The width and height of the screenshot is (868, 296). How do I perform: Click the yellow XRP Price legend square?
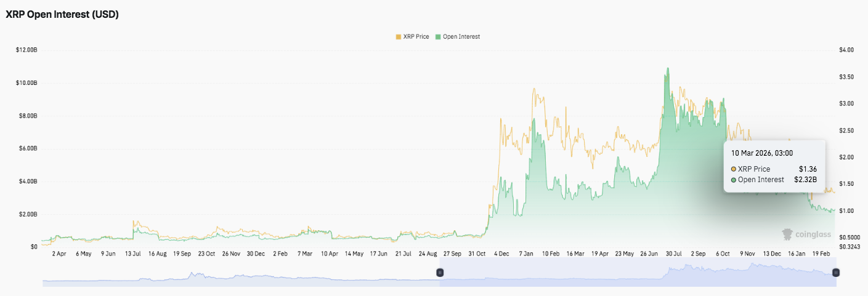[398, 37]
